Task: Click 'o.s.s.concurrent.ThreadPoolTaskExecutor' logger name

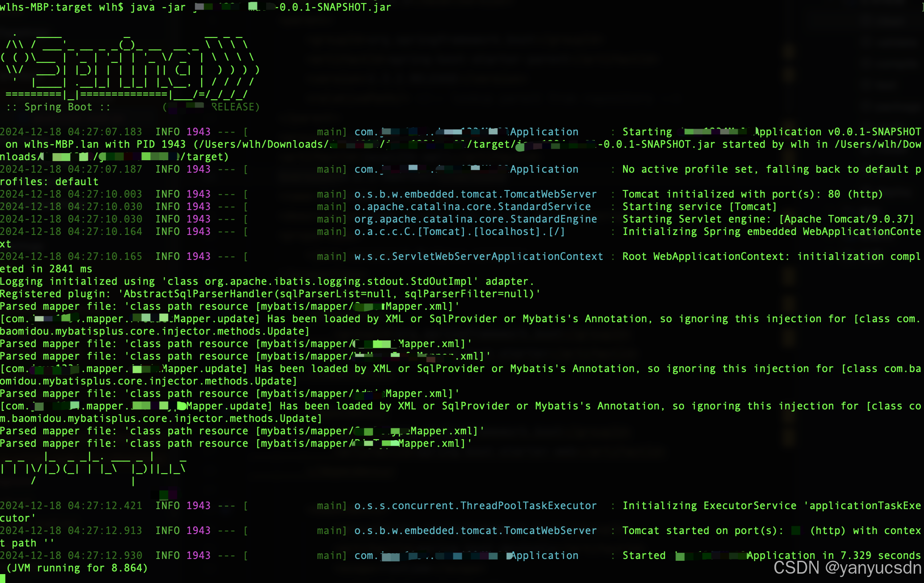Action: [x=475, y=506]
